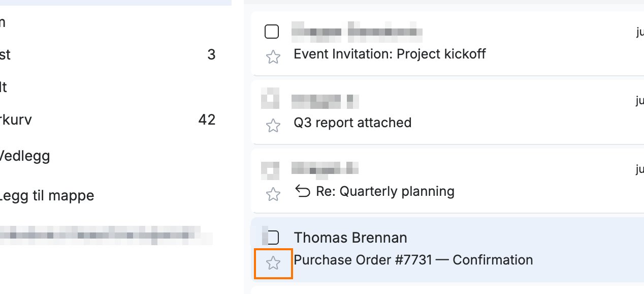Click Legg til mappe to add folder

[x=47, y=195]
